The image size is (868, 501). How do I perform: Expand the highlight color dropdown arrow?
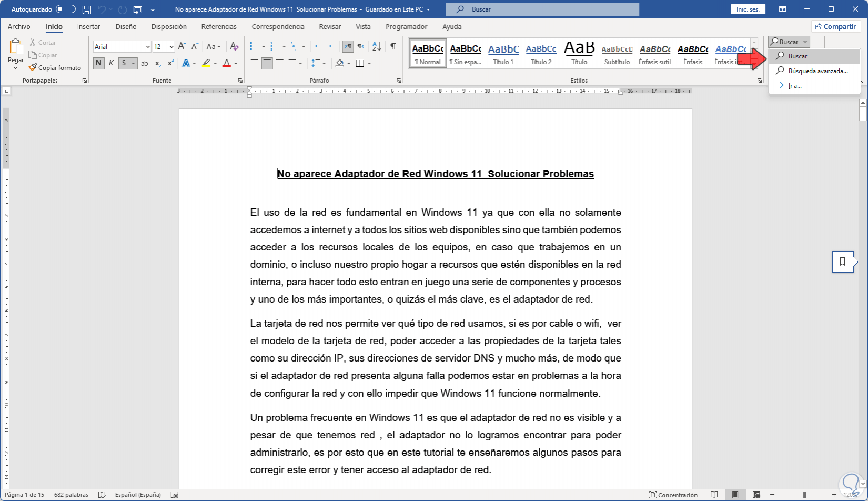tap(215, 63)
